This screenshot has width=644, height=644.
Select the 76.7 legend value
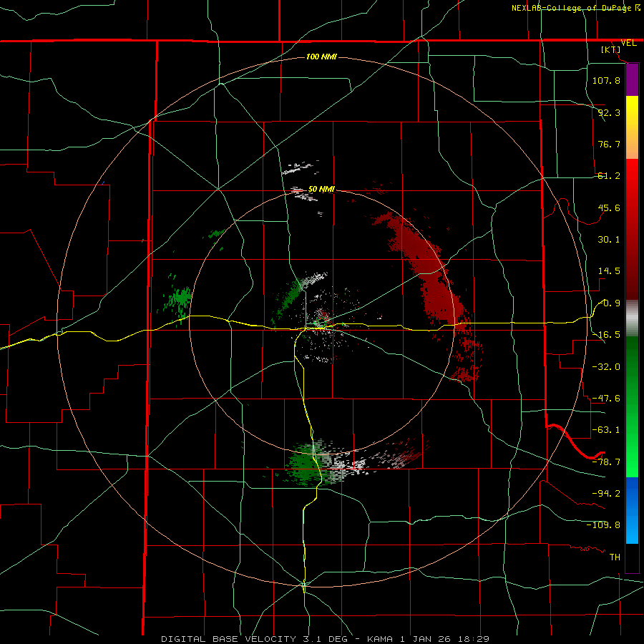(x=609, y=144)
